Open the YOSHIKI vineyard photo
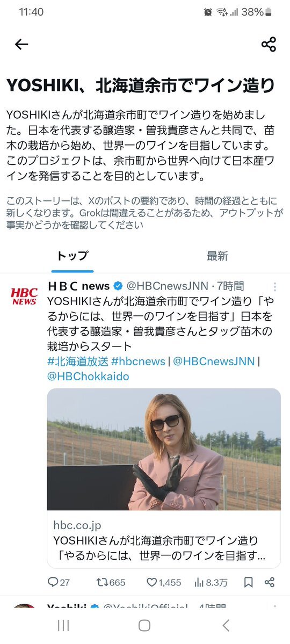This screenshot has width=290, height=644. coord(164,450)
